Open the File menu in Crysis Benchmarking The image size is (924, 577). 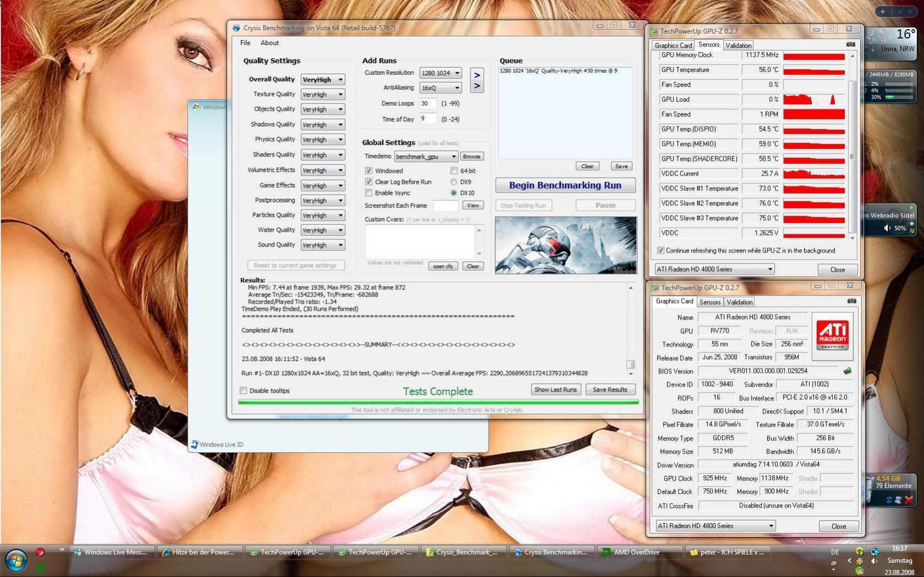click(x=245, y=43)
